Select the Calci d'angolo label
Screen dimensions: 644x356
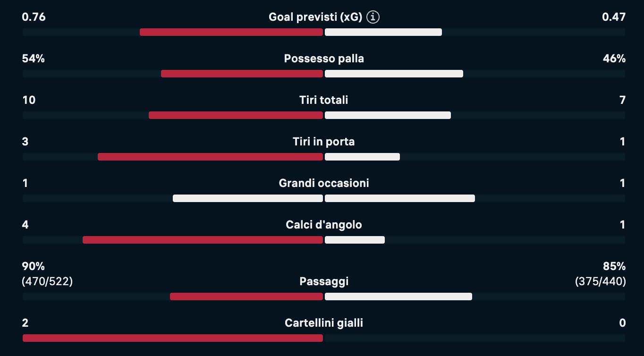(324, 225)
